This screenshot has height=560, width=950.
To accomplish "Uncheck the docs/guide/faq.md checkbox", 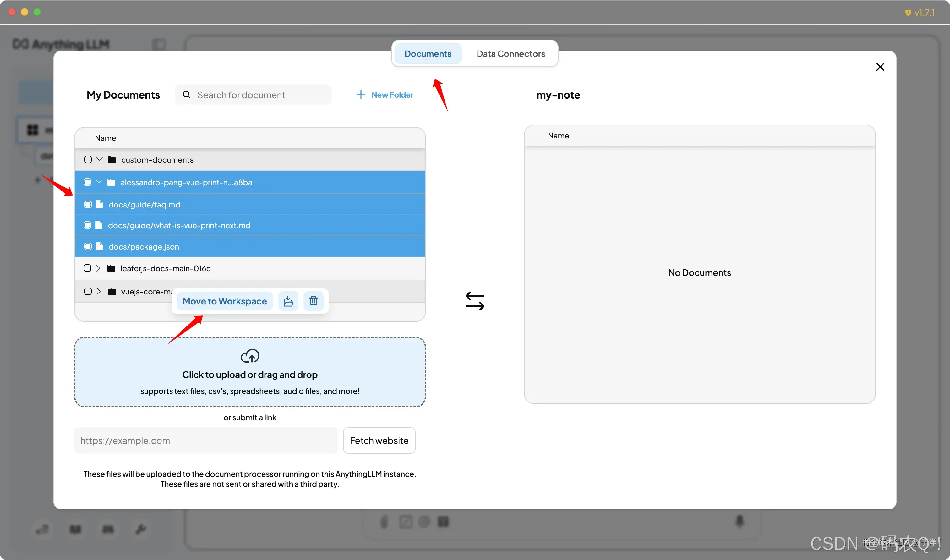I will 88,205.
